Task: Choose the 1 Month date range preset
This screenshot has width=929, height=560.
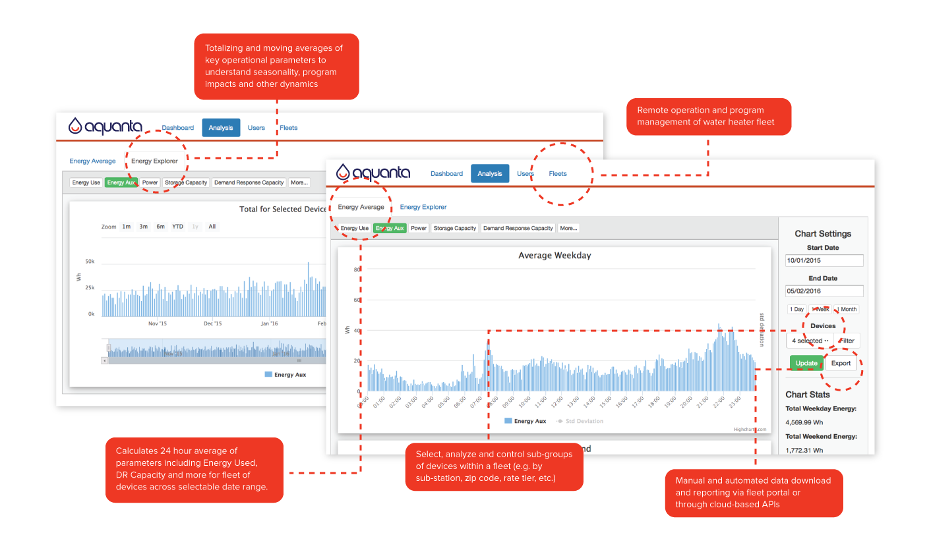Action: (x=847, y=309)
